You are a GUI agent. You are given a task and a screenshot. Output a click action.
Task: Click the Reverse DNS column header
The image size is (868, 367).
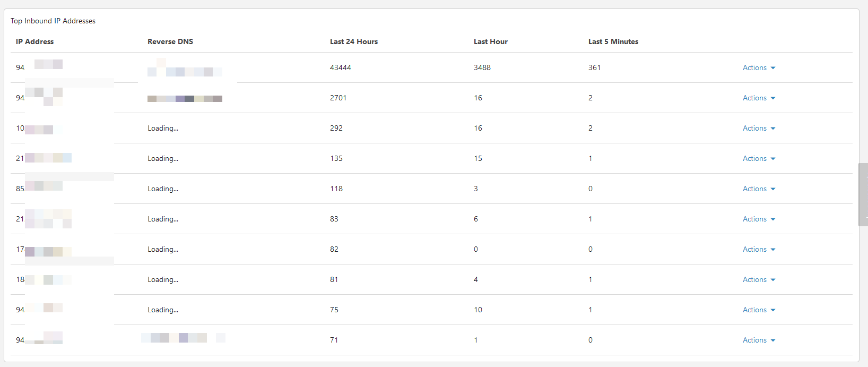(x=170, y=41)
